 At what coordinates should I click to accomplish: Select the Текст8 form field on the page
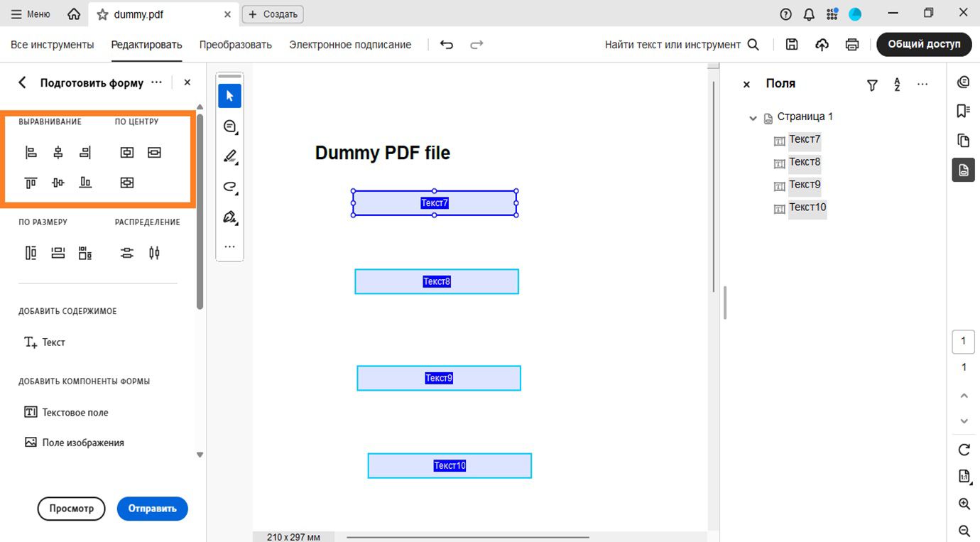tap(437, 281)
